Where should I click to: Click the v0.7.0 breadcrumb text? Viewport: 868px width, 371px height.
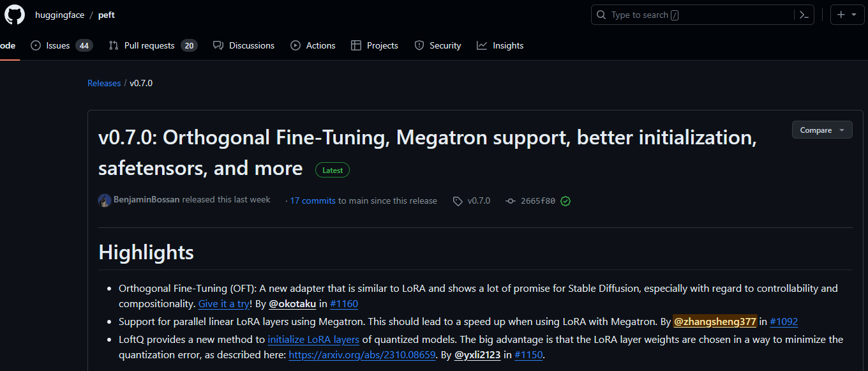tap(141, 83)
